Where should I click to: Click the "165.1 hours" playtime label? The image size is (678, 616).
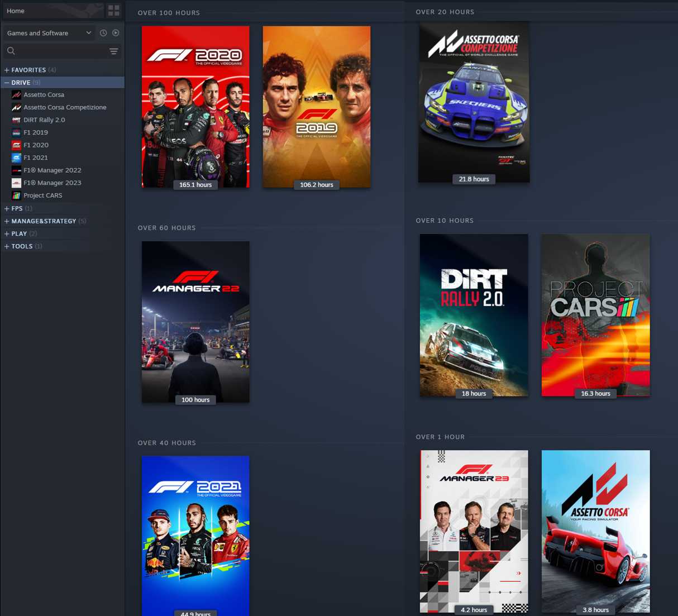[x=195, y=185]
